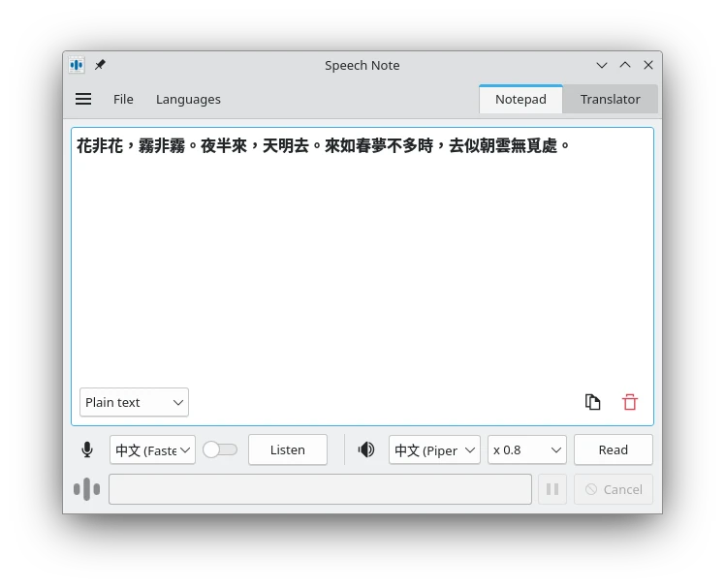The width and height of the screenshot is (725, 588).
Task: Change the x 0.8 speech speed
Action: pos(527,449)
